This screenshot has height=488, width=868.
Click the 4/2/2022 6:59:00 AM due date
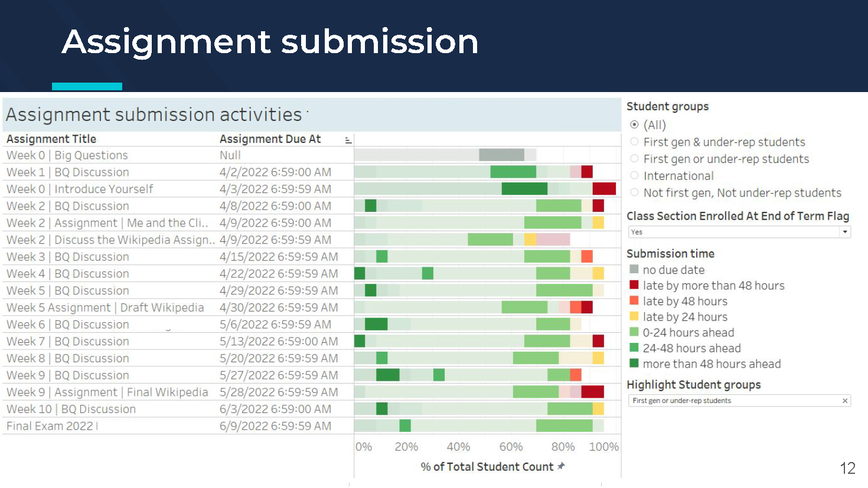point(275,172)
